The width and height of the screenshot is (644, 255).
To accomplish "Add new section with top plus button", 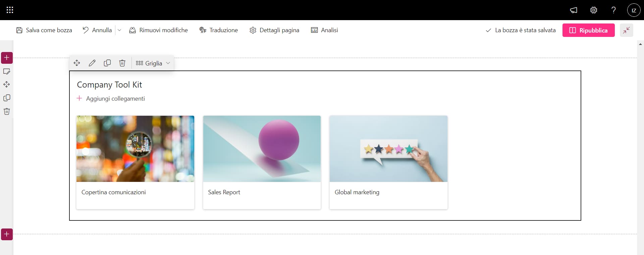I will click(x=7, y=58).
